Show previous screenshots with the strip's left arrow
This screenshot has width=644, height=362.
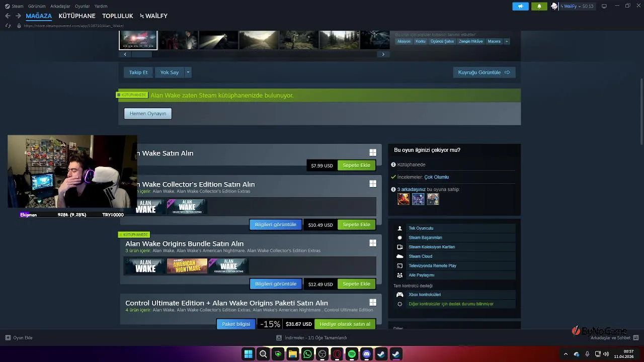pos(125,54)
